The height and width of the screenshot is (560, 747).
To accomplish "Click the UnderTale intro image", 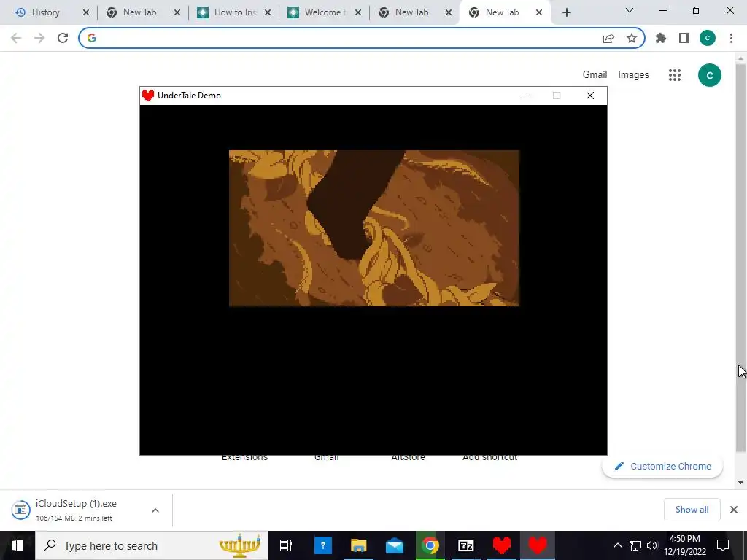I will coord(374,228).
